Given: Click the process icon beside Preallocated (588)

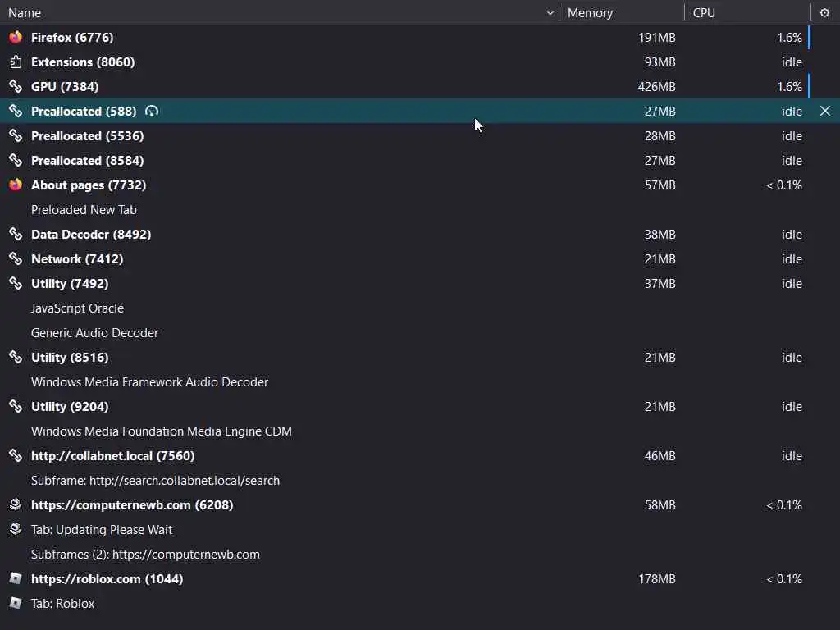Looking at the screenshot, I should (x=16, y=111).
